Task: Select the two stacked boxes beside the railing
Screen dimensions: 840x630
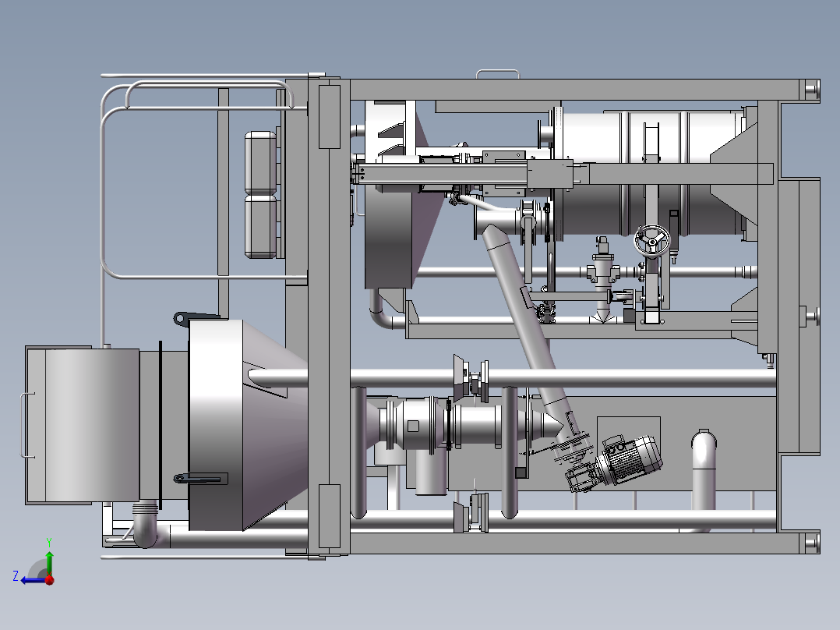Action: (x=261, y=195)
